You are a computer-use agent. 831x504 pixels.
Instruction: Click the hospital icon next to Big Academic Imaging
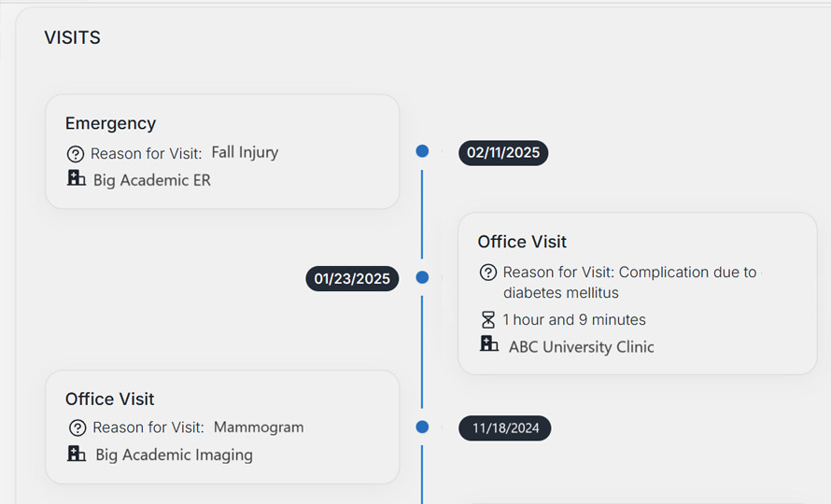pyautogui.click(x=77, y=454)
